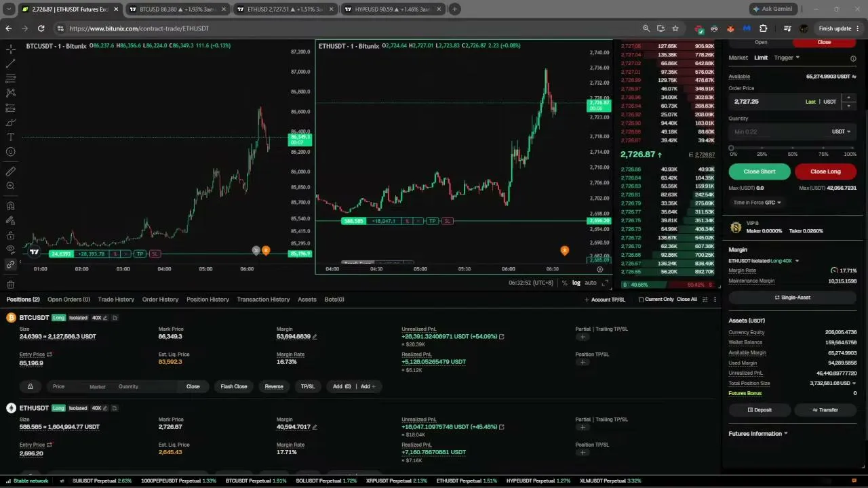Expand the Futures Information section
The height and width of the screenshot is (488, 868).
click(758, 434)
